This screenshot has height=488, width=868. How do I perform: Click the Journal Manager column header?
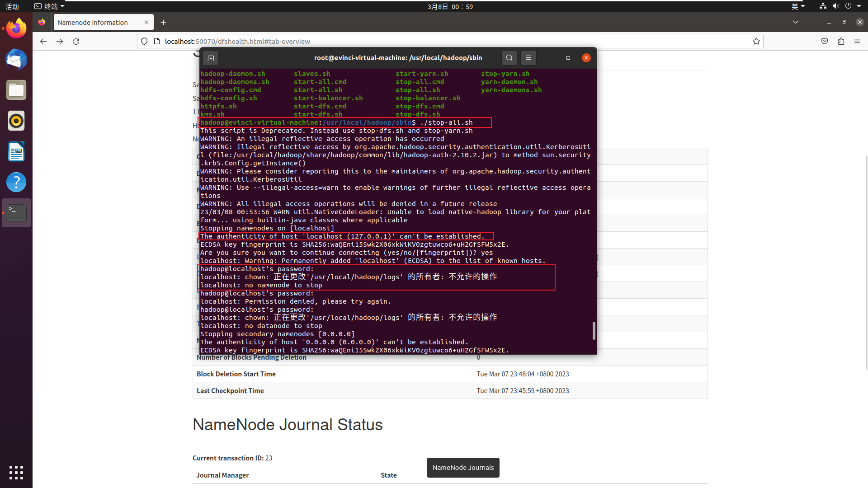(x=222, y=475)
